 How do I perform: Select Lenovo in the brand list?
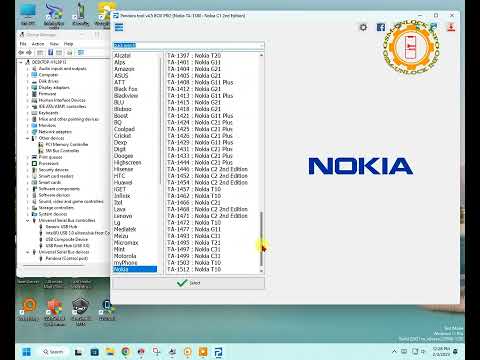point(123,216)
